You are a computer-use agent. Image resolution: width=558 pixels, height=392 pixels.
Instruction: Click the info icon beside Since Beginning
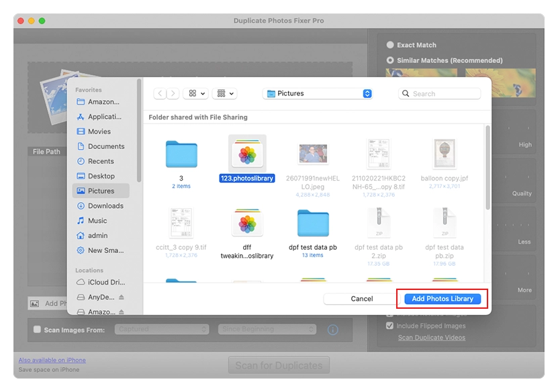click(333, 330)
